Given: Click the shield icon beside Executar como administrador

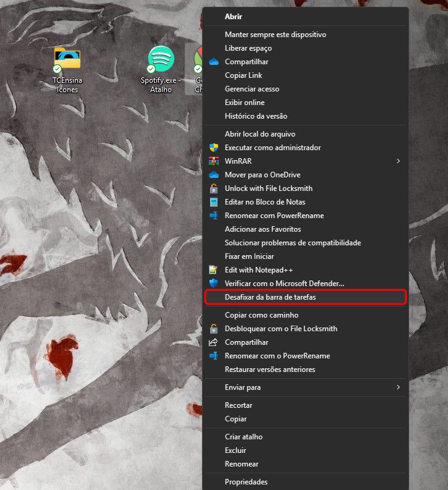Looking at the screenshot, I should (214, 148).
